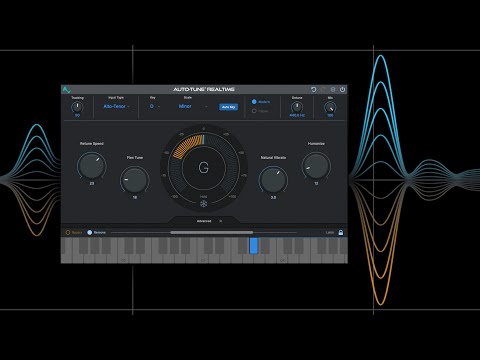Click the Auto Key button

coord(228,107)
